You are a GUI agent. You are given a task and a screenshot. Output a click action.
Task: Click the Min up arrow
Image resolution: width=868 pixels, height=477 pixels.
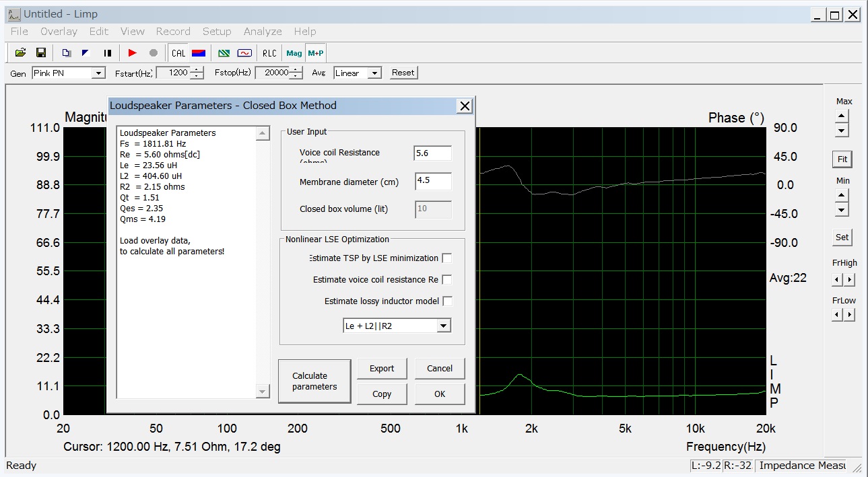[x=842, y=195]
